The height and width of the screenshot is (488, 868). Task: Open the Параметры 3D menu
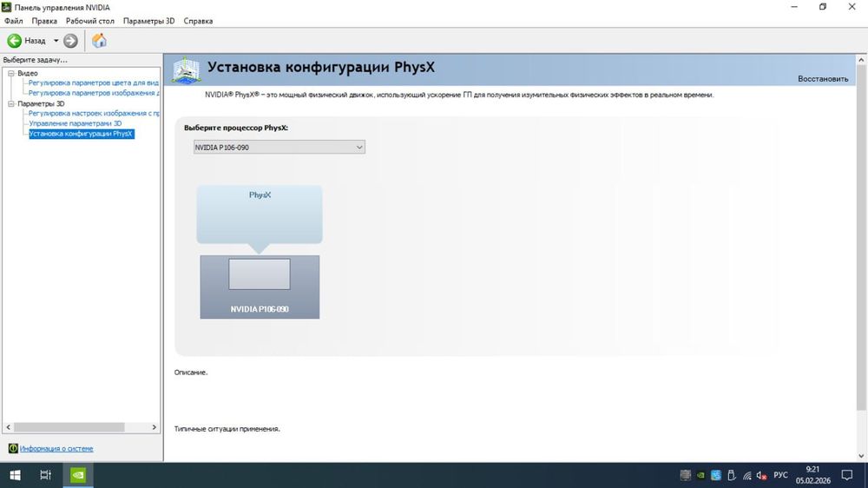[x=148, y=21]
